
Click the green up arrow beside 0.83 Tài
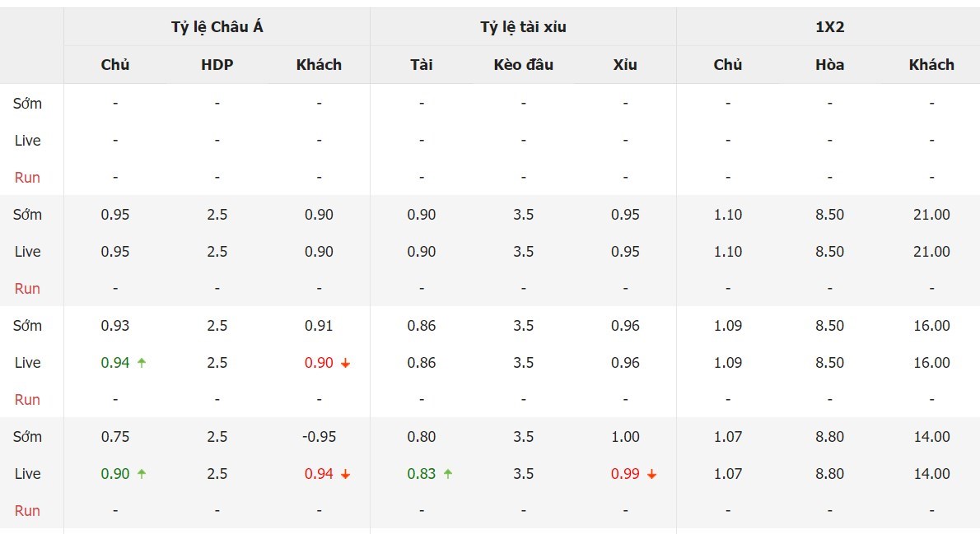pos(448,473)
